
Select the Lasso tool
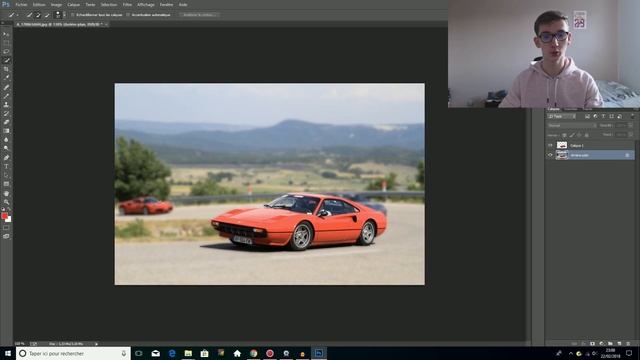(6, 52)
